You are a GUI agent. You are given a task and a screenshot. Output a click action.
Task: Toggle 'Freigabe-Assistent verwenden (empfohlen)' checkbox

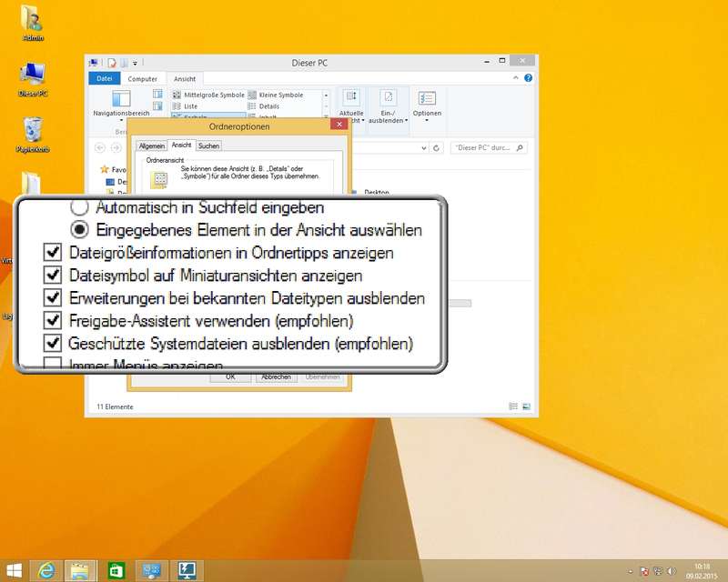coord(54,320)
